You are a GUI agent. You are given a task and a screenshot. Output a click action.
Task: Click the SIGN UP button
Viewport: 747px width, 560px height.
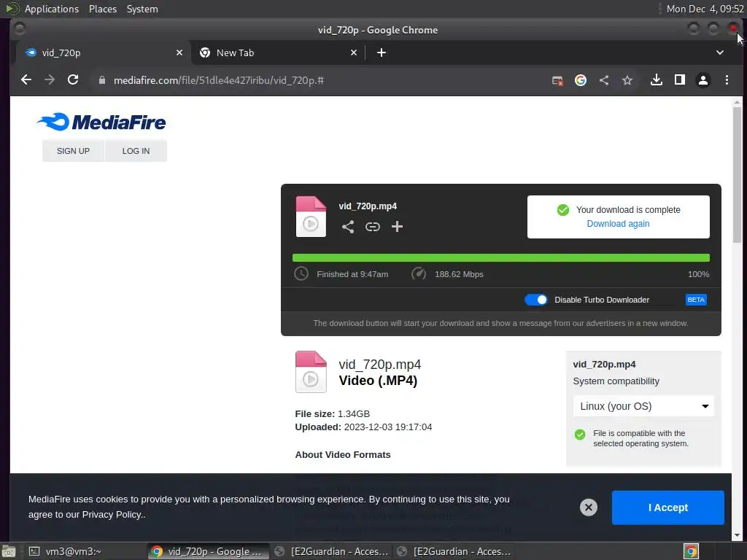pyautogui.click(x=73, y=151)
